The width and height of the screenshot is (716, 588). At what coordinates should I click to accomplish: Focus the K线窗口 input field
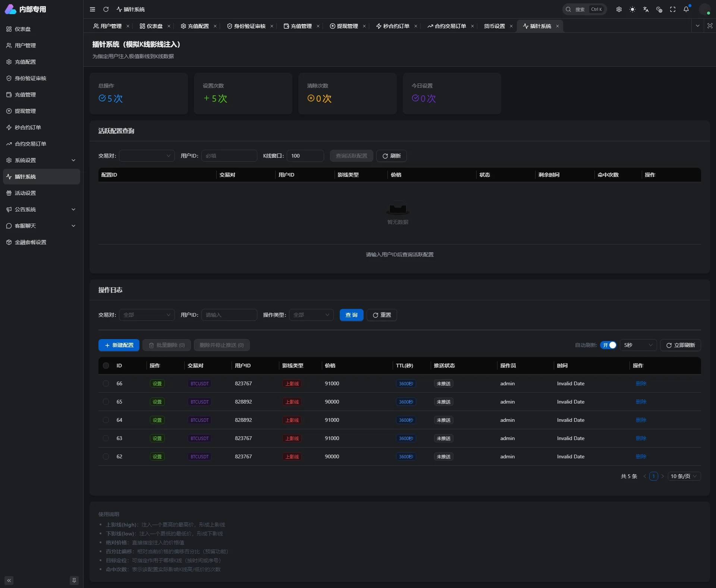[x=305, y=156]
